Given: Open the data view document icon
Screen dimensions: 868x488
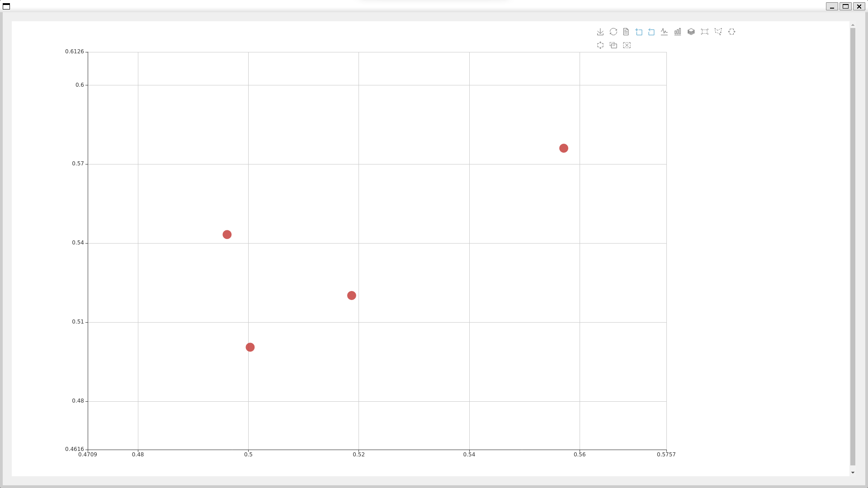Looking at the screenshot, I should (x=626, y=32).
